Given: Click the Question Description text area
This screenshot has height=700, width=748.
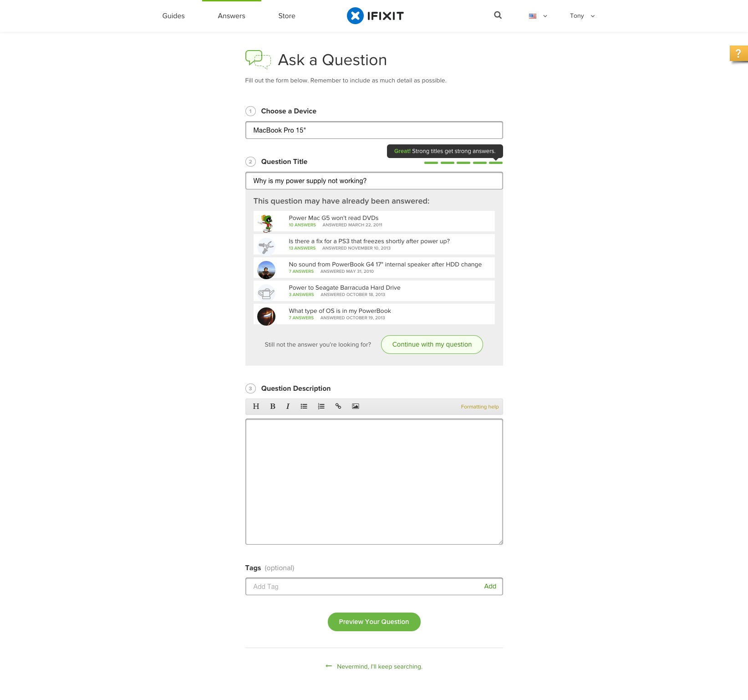Looking at the screenshot, I should pyautogui.click(x=374, y=482).
